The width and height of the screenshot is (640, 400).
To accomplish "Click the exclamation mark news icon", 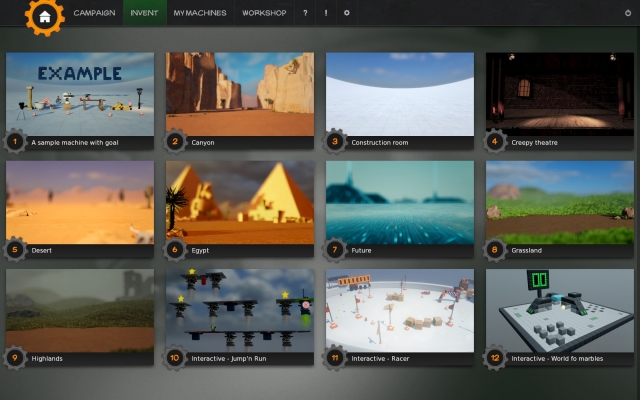I will coord(326,13).
